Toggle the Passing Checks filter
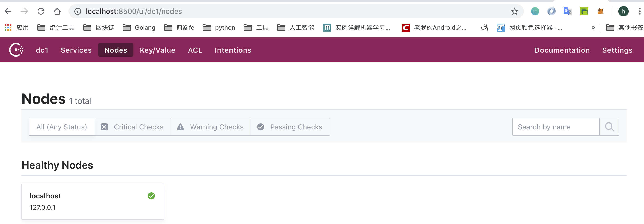Viewport: 644px width, 224px height. (291, 127)
